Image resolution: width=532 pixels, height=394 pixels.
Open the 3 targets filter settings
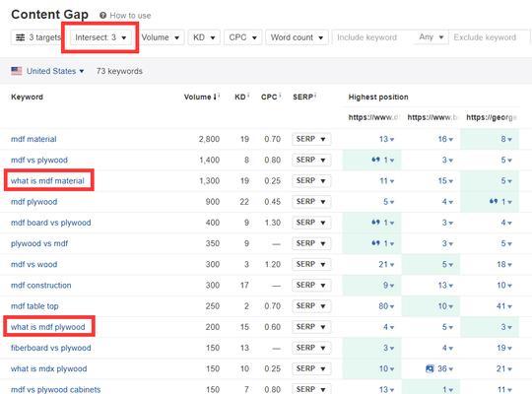pyautogui.click(x=38, y=37)
